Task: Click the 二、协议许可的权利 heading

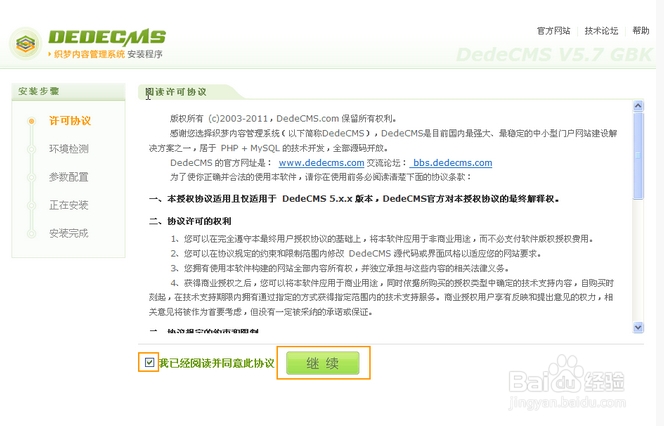Action: (190, 221)
